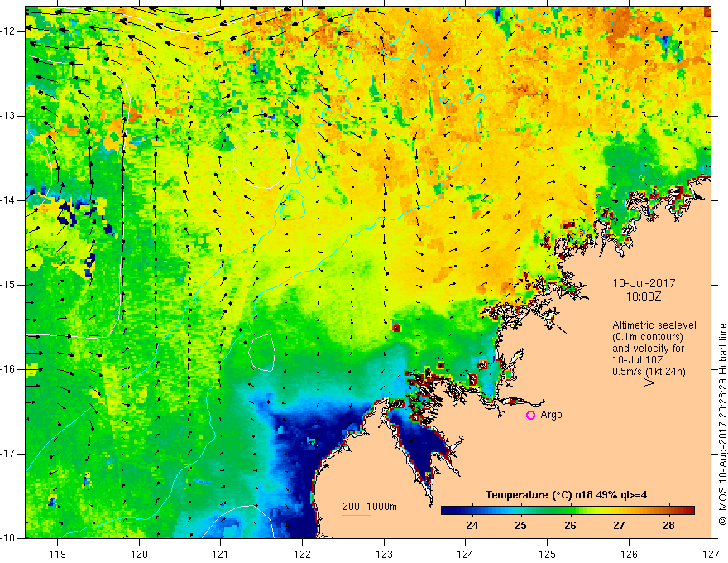Click the temperature color bar legend
This screenshot has height=563, width=728.
pyautogui.click(x=568, y=510)
